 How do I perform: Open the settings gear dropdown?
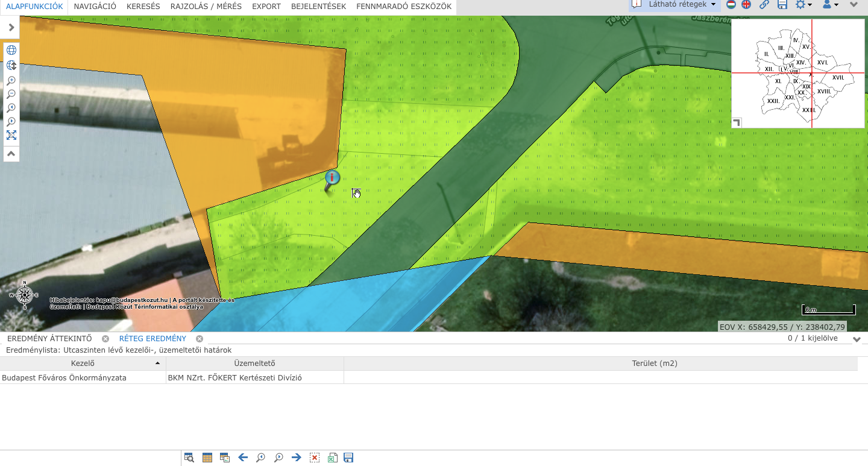click(804, 5)
